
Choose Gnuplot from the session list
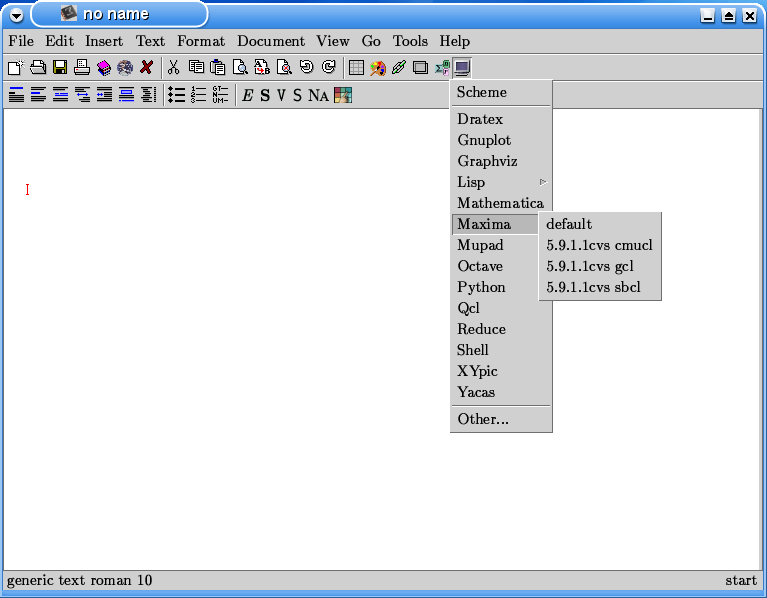pyautogui.click(x=501, y=140)
